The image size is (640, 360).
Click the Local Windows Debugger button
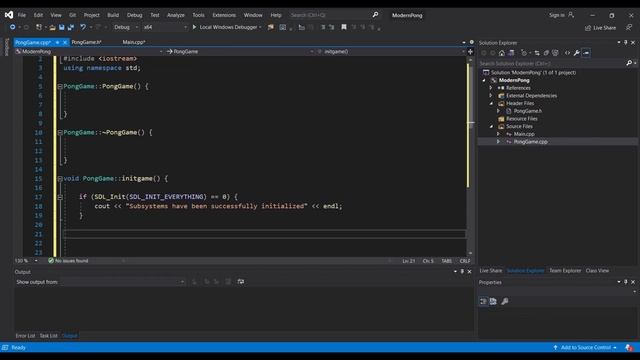click(x=228, y=27)
